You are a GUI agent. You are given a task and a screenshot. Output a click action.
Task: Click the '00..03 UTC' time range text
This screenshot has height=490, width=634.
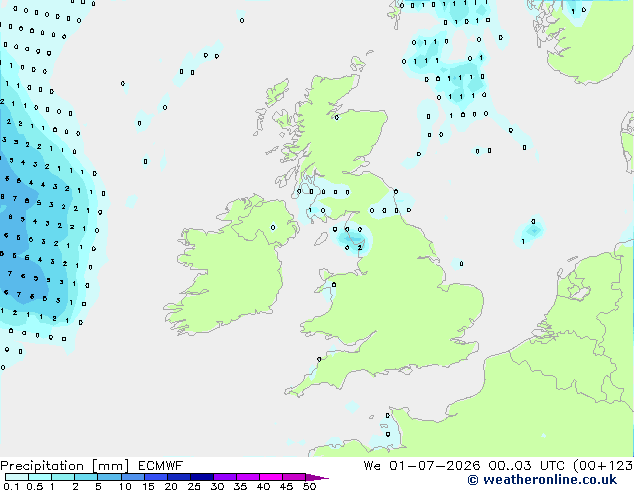(x=526, y=466)
